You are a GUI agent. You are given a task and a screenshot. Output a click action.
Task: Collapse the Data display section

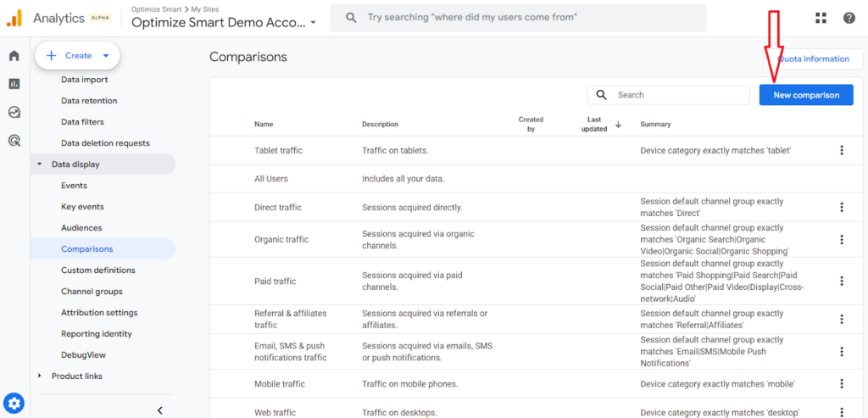pyautogui.click(x=39, y=164)
